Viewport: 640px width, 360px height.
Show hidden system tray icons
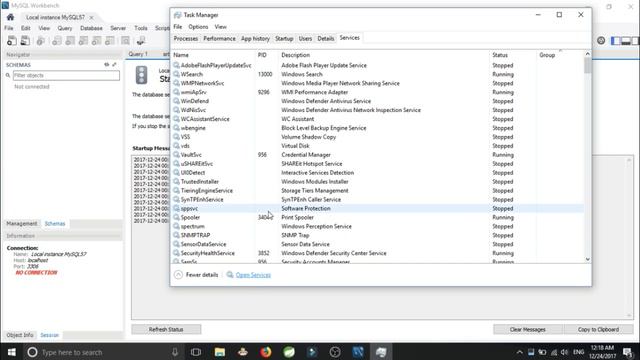coord(519,352)
